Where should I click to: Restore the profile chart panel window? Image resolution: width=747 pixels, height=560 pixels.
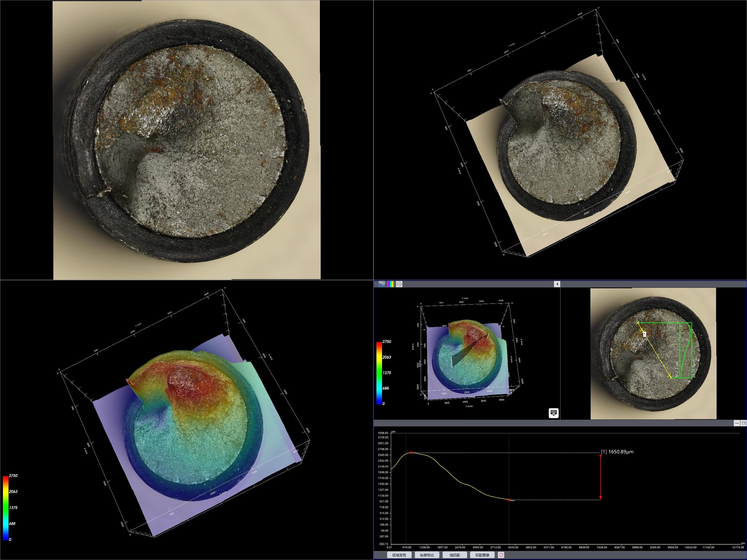click(x=743, y=423)
